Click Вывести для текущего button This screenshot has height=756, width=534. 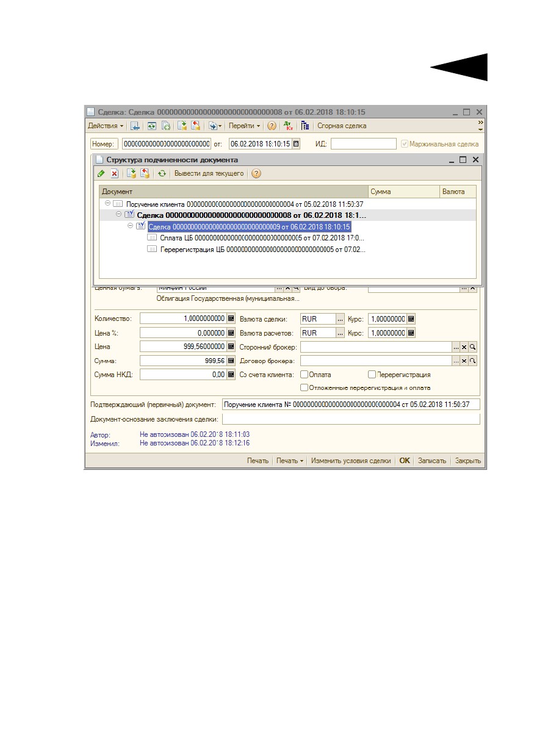tap(209, 173)
